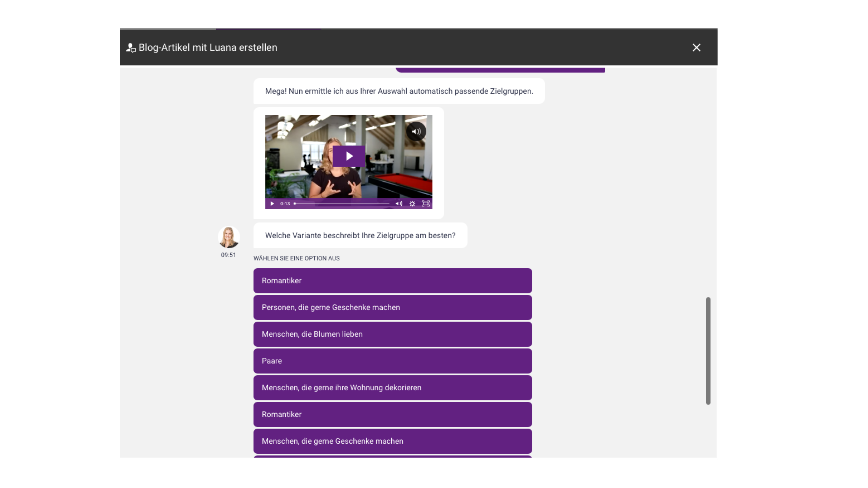
Task: Click the chat user icon beside the title
Action: tap(131, 48)
